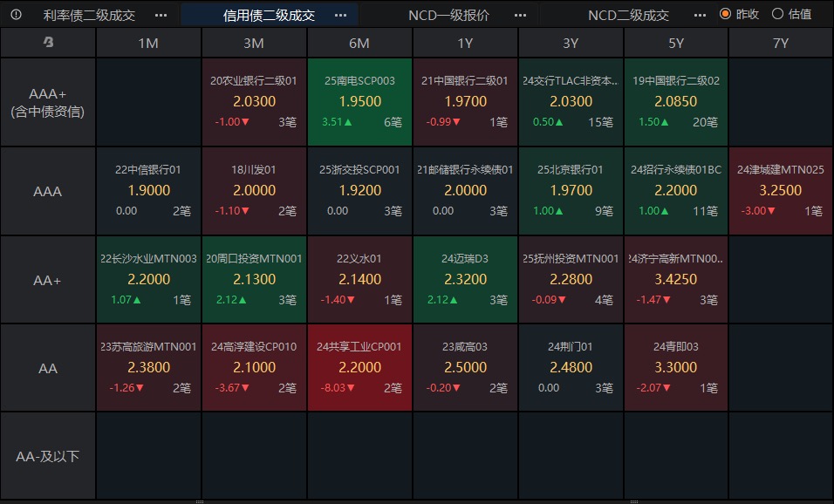834x504 pixels.
Task: Open the 24青即03 bond cell
Action: coord(676,368)
